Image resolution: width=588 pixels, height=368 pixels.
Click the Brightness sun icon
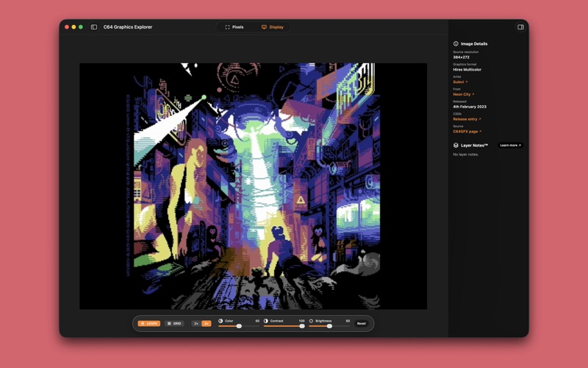coord(311,321)
